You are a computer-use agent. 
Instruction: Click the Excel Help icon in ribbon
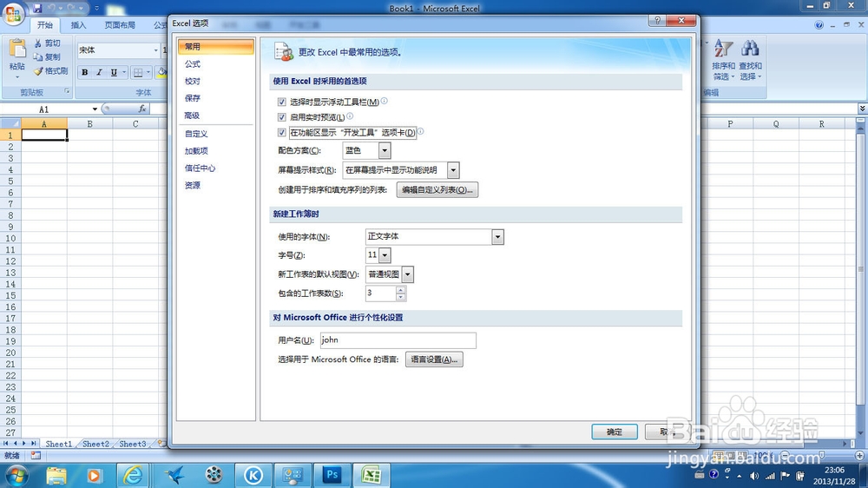[819, 25]
